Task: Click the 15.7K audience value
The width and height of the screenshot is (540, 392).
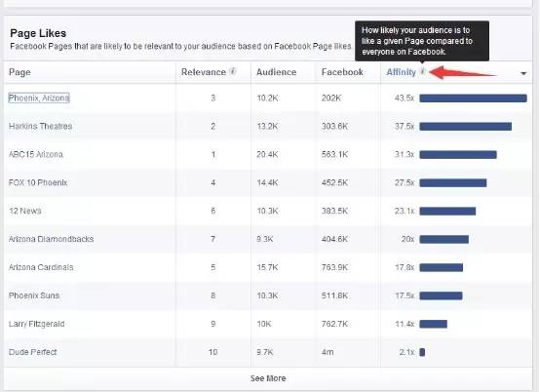Action: tap(267, 267)
